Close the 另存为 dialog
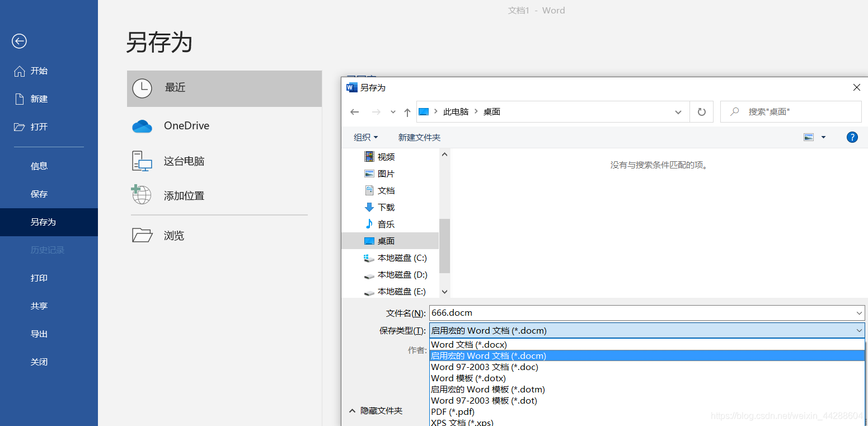 856,88
